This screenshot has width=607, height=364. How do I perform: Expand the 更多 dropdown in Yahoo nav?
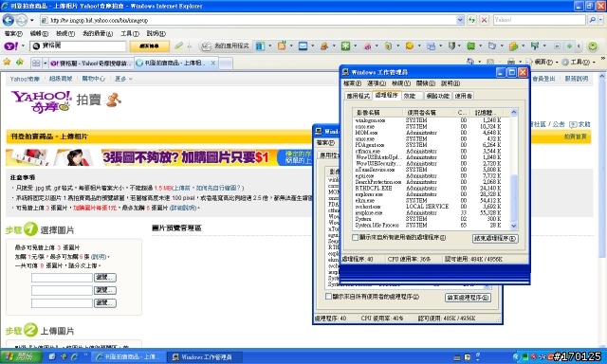tap(123, 79)
